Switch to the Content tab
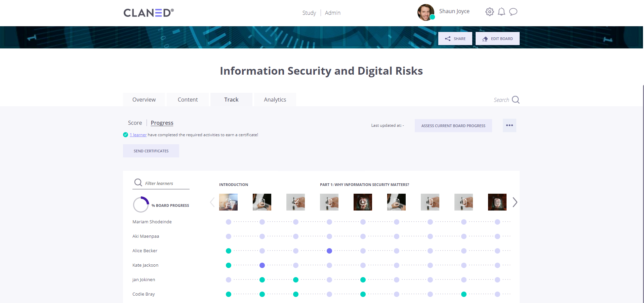The width and height of the screenshot is (644, 303). (x=188, y=100)
